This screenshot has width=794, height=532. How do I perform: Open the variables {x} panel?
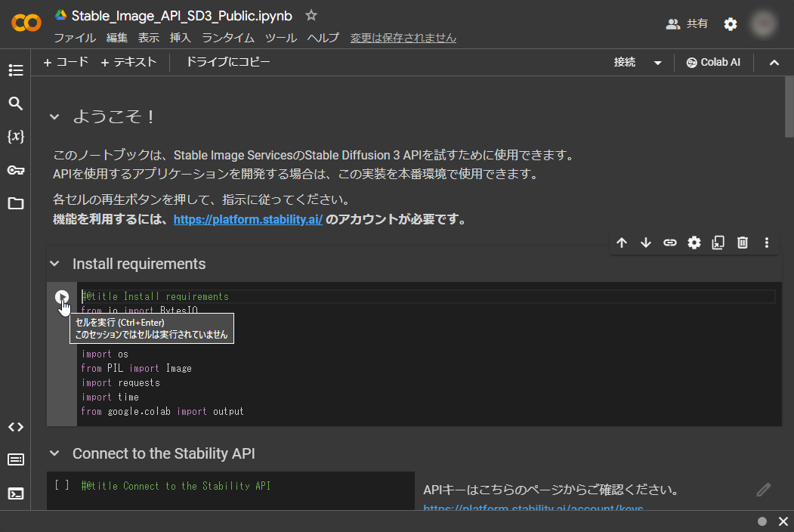(x=16, y=136)
